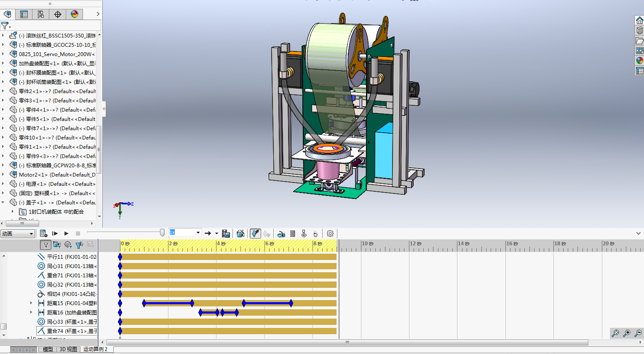
Task: Zoom out on the timeline
Action: [x=638, y=333]
